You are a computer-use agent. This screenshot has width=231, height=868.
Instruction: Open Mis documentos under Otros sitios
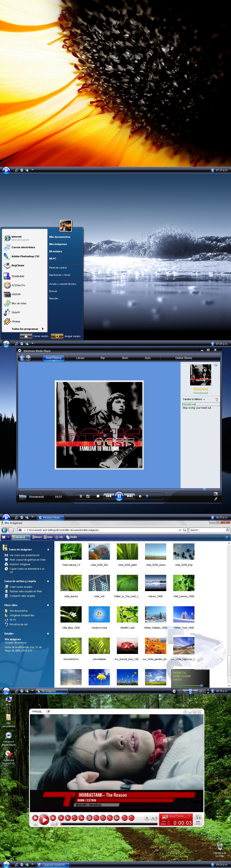pyautogui.click(x=18, y=611)
